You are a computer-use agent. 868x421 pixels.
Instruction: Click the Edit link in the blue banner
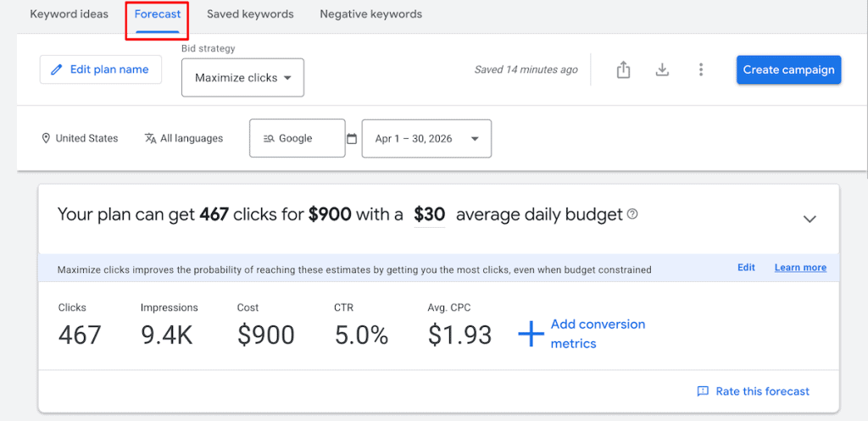tap(746, 267)
